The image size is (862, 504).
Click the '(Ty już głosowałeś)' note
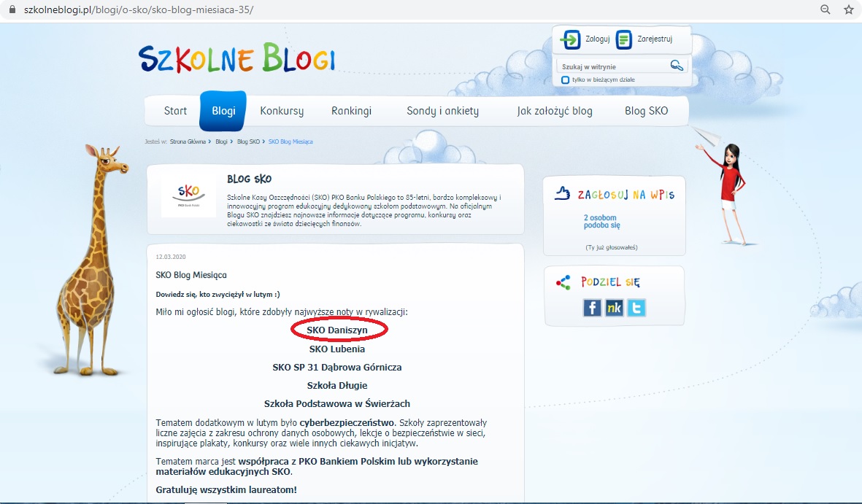pos(612,247)
